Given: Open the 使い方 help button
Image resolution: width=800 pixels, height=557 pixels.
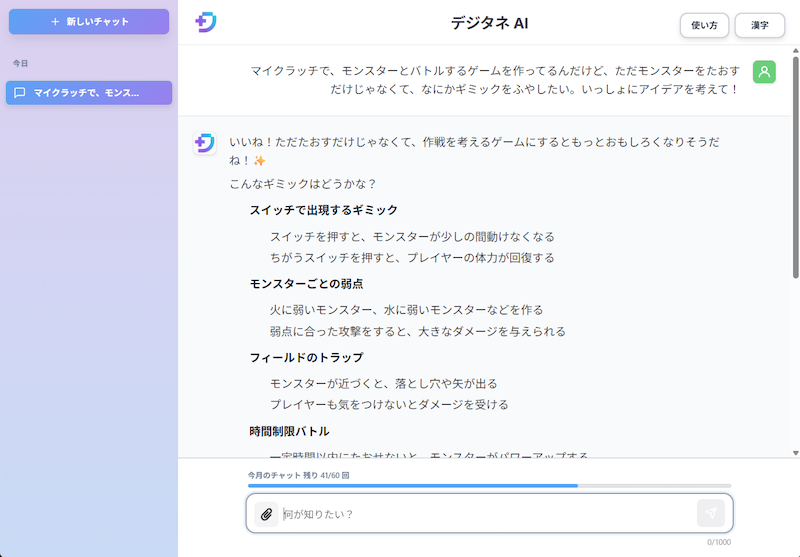Looking at the screenshot, I should click(x=704, y=25).
